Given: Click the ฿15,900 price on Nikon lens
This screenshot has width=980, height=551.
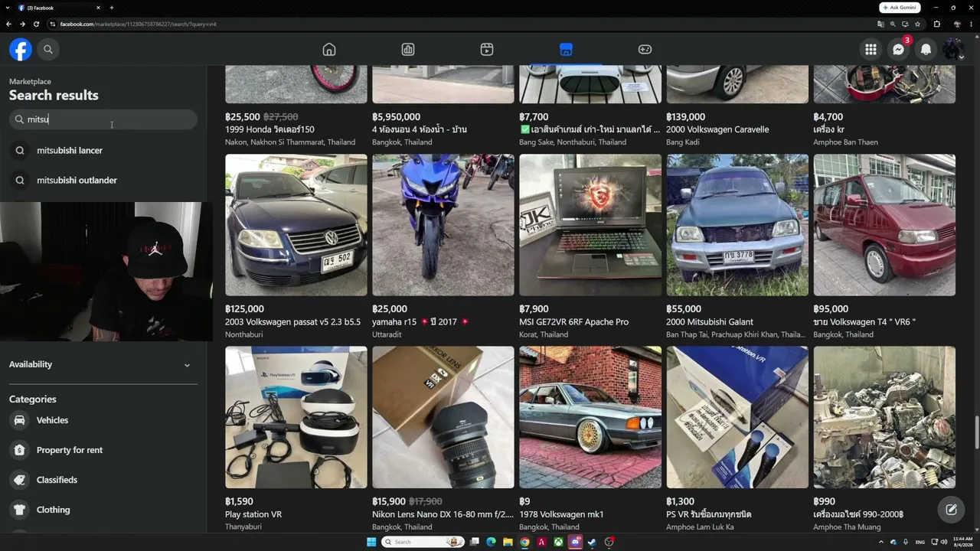Looking at the screenshot, I should coord(389,502).
